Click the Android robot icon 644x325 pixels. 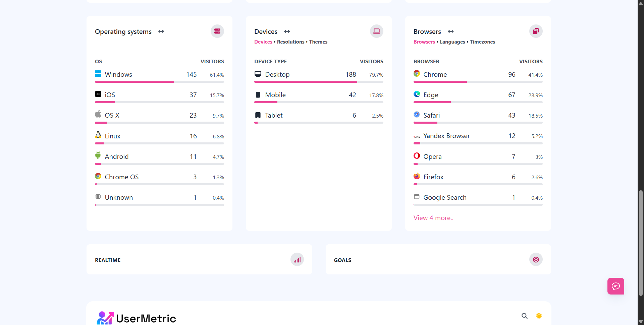click(98, 155)
